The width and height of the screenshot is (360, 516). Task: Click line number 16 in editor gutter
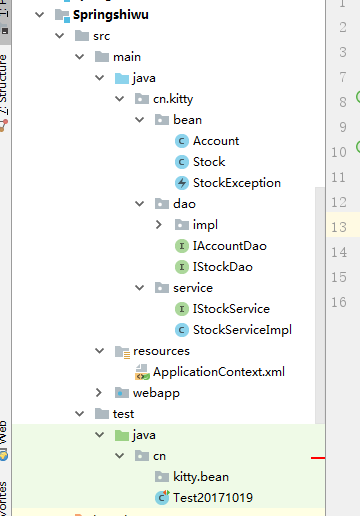coord(339,302)
